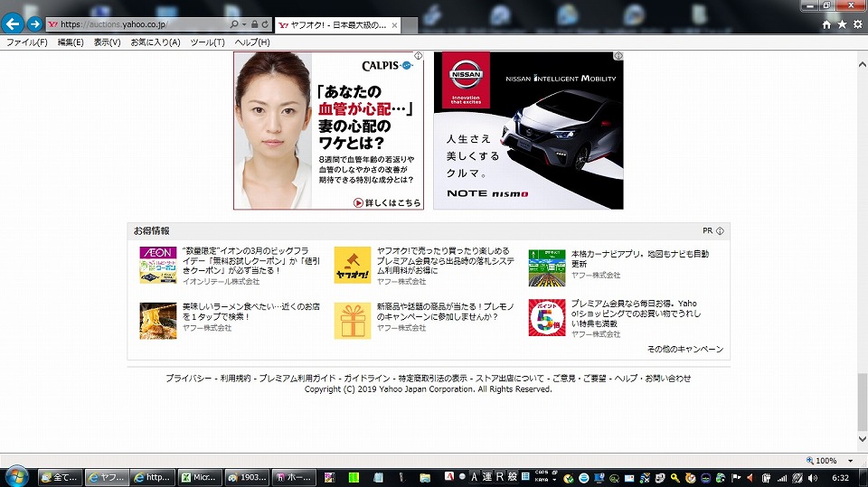868x487 pixels.
Task: Follow the その他のキャンペーン link
Action: 684,349
